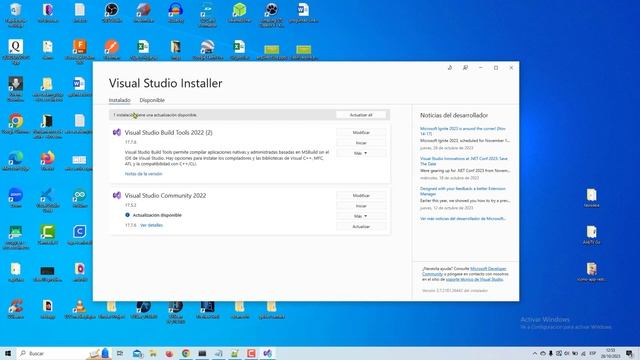The height and width of the screenshot is (360, 640).
Task: Expand the Más dropdown for Build Tools 2022
Action: click(x=361, y=153)
